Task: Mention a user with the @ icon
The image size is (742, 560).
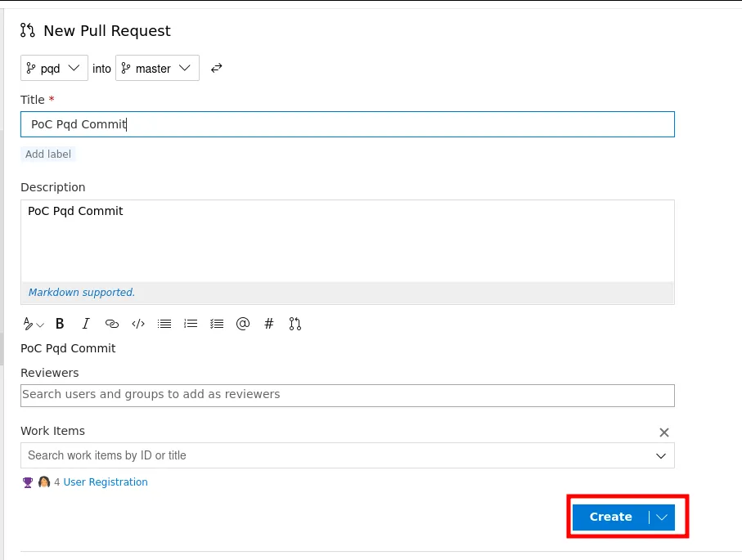Action: click(243, 324)
